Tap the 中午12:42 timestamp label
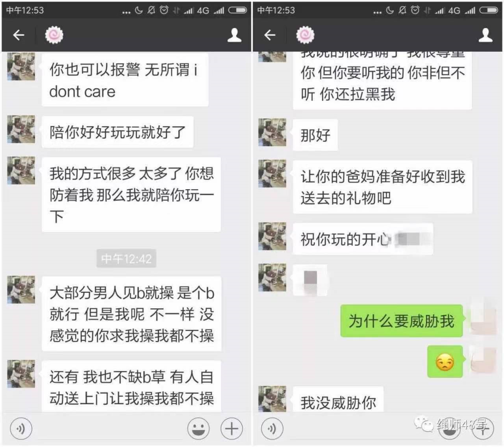Image resolution: width=504 pixels, height=447 pixels. click(126, 258)
